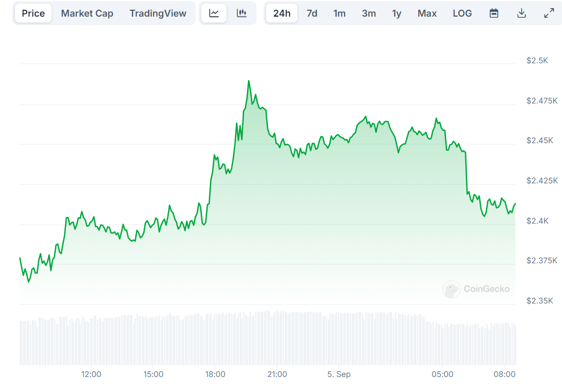Open the calendar date range picker
Screen dimensions: 562x392
pyautogui.click(x=494, y=13)
